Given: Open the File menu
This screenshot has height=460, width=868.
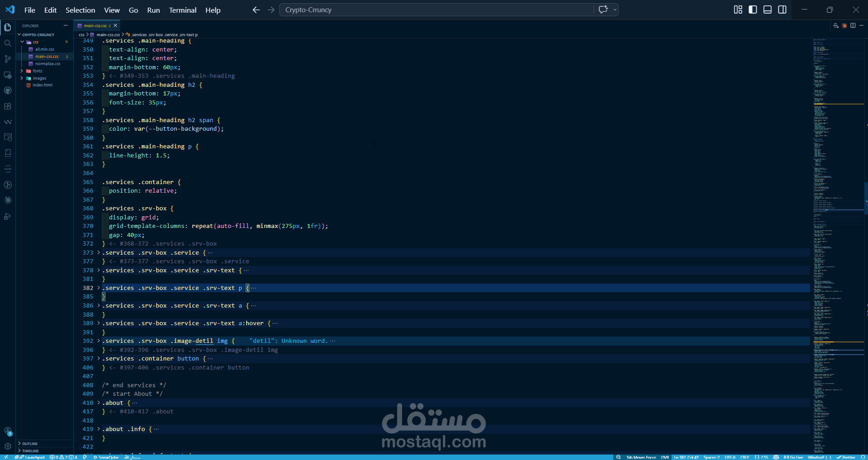Looking at the screenshot, I should pyautogui.click(x=30, y=10).
